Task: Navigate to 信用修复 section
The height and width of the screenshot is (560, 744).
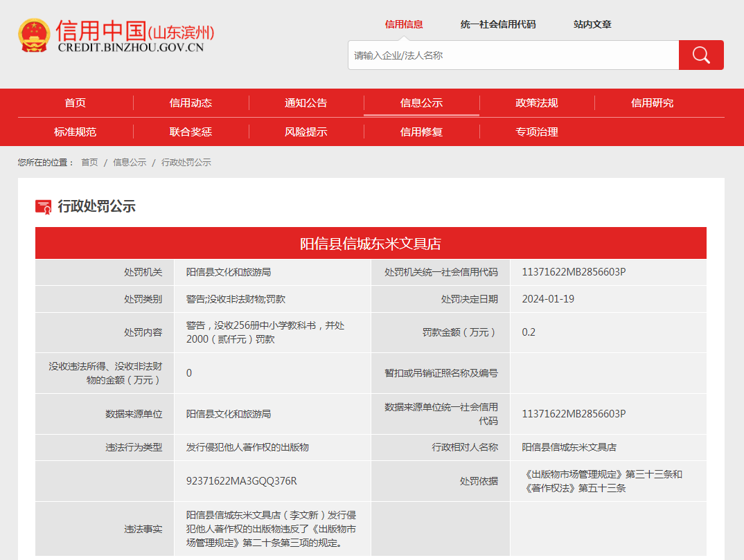Action: pyautogui.click(x=421, y=132)
